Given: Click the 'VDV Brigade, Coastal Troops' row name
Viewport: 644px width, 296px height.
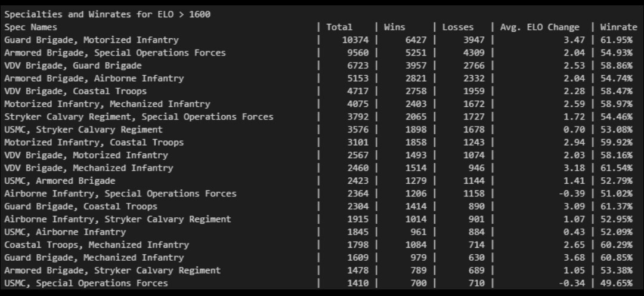Looking at the screenshot, I should pos(76,91).
